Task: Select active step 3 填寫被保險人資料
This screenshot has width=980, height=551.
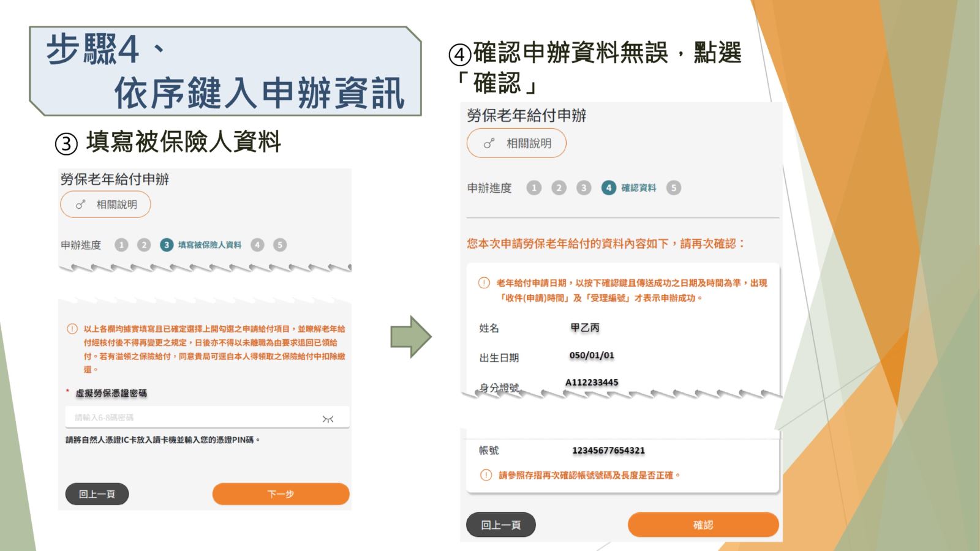Action: coord(201,245)
